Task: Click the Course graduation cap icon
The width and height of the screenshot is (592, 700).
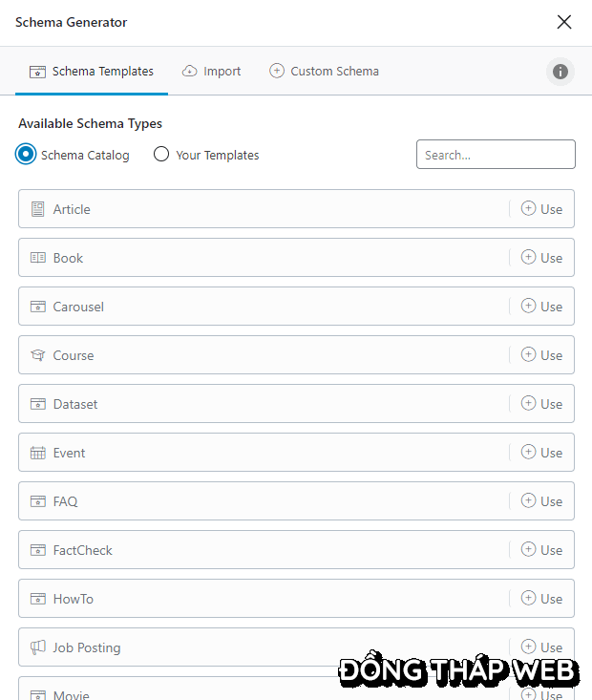Action: click(38, 355)
